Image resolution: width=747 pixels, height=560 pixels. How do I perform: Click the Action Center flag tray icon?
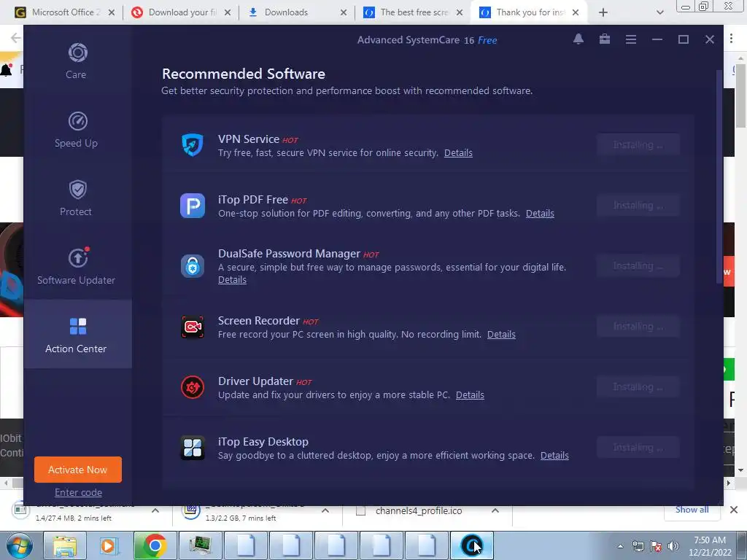(656, 546)
